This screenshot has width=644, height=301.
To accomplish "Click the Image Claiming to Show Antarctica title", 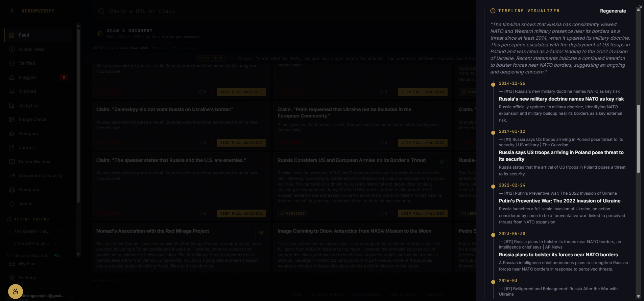I will click(x=354, y=231).
